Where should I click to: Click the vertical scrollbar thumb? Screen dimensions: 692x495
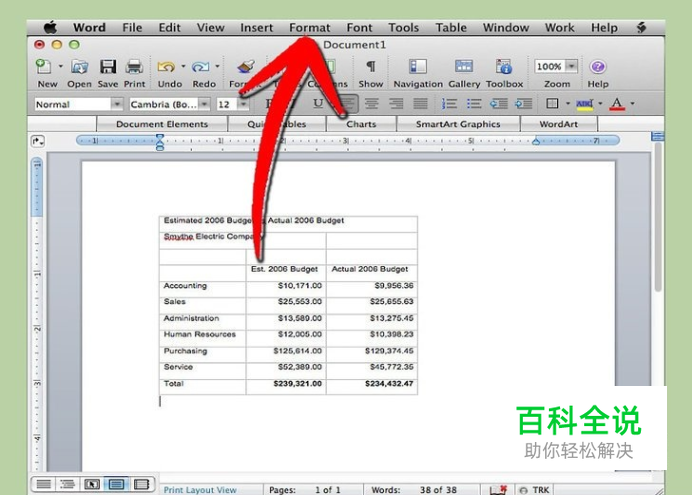tap(658, 217)
